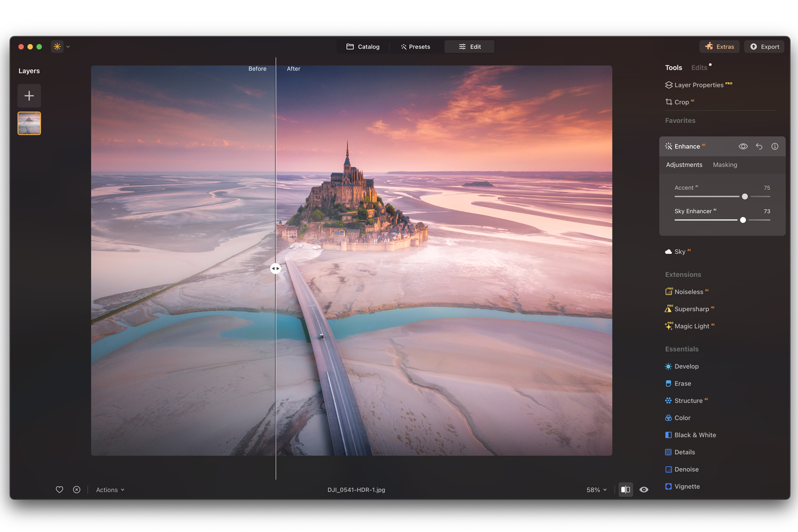
Task: Click the Essentials section heading
Action: click(681, 349)
